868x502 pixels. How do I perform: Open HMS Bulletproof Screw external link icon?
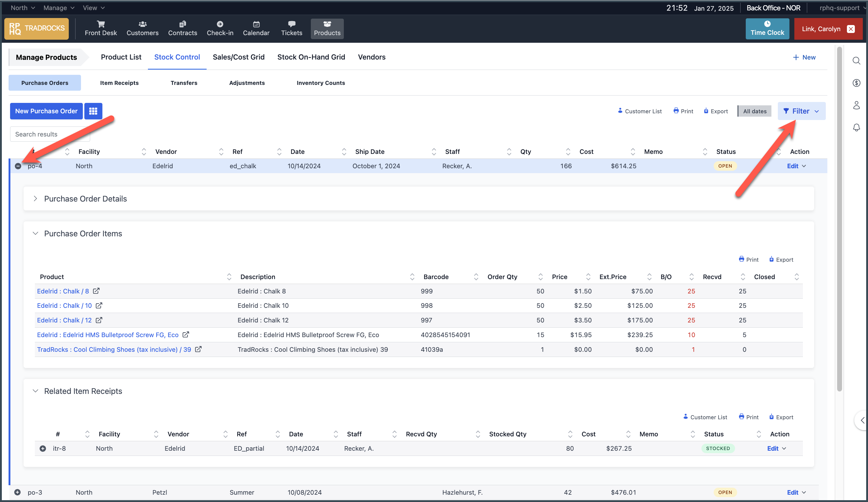186,334
